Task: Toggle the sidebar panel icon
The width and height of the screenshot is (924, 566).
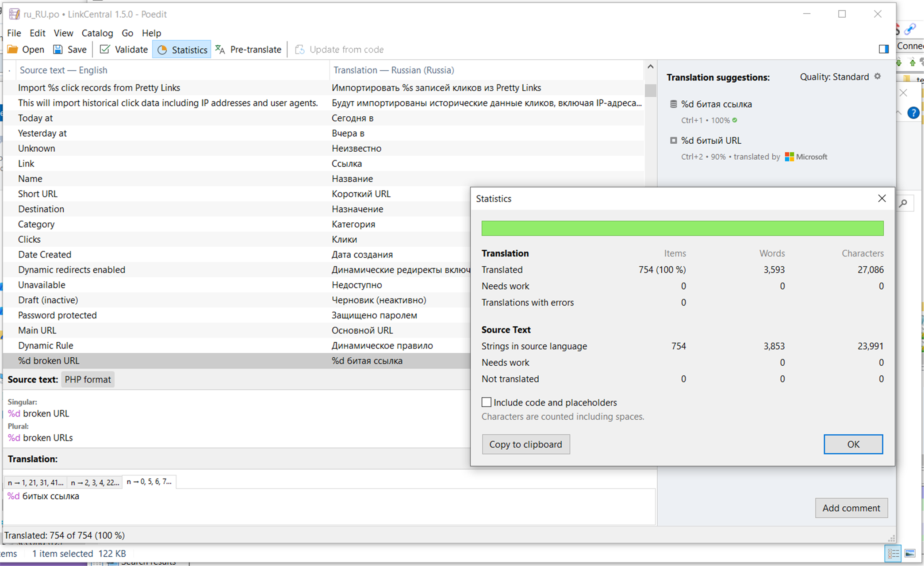Action: pyautogui.click(x=883, y=49)
